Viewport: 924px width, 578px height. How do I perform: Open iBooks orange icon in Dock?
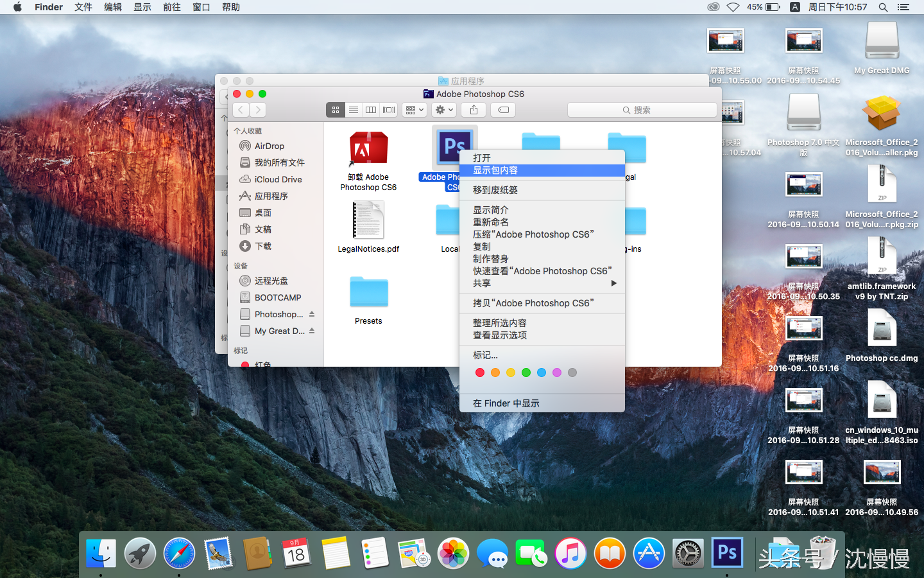tap(610, 553)
